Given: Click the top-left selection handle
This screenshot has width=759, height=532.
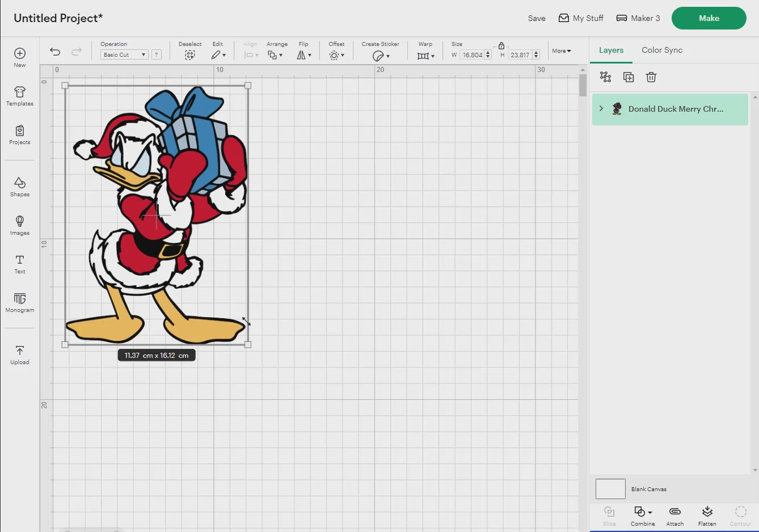Looking at the screenshot, I should (x=65, y=86).
